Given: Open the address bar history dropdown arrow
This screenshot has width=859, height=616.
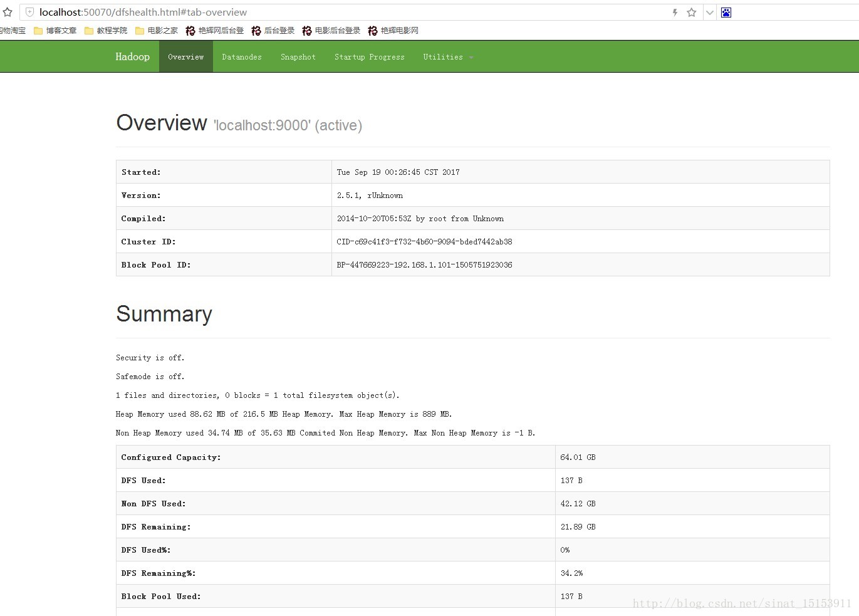Looking at the screenshot, I should pos(709,12).
